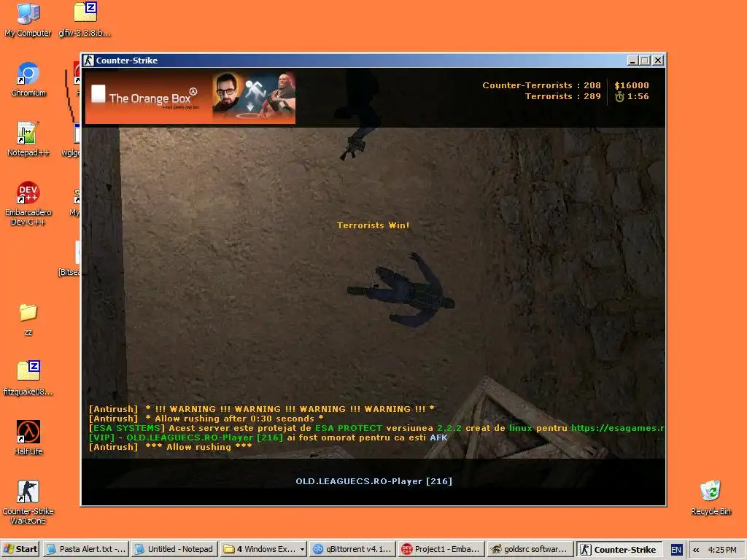Click the Counter-Strike window title bar
Image resolution: width=747 pixels, height=560 pixels.
[373, 61]
